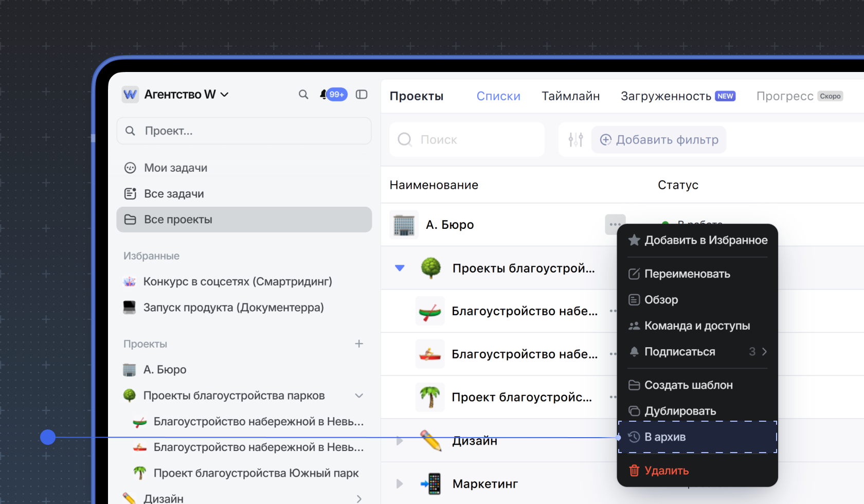Open three-dots menu for А. Бюро
Viewport: 864px width, 504px height.
[x=615, y=224]
